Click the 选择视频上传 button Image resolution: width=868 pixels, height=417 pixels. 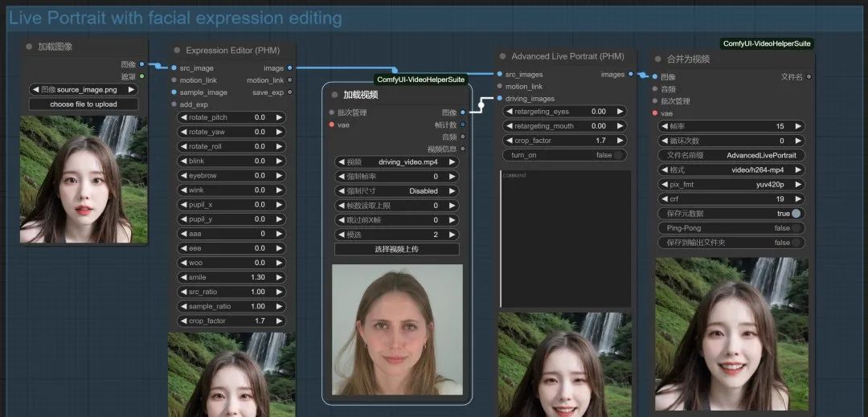click(396, 249)
